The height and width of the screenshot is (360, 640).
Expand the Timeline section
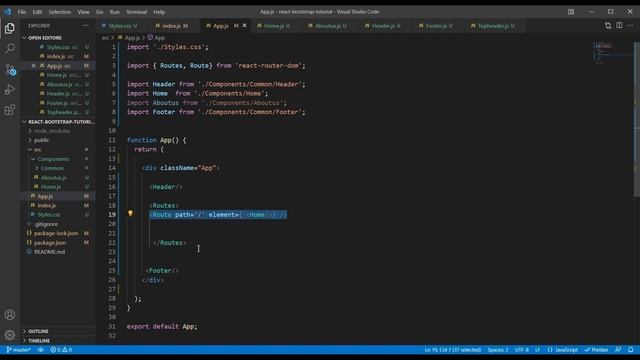coord(58,340)
